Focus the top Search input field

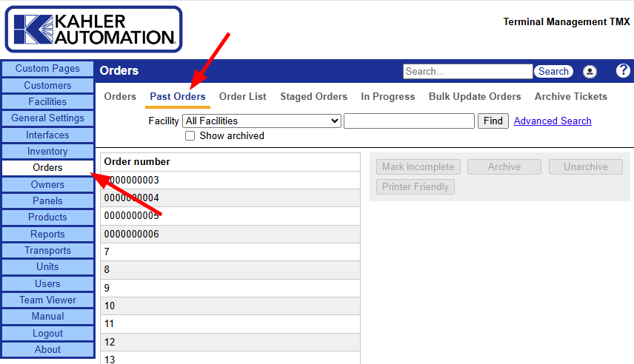(467, 72)
